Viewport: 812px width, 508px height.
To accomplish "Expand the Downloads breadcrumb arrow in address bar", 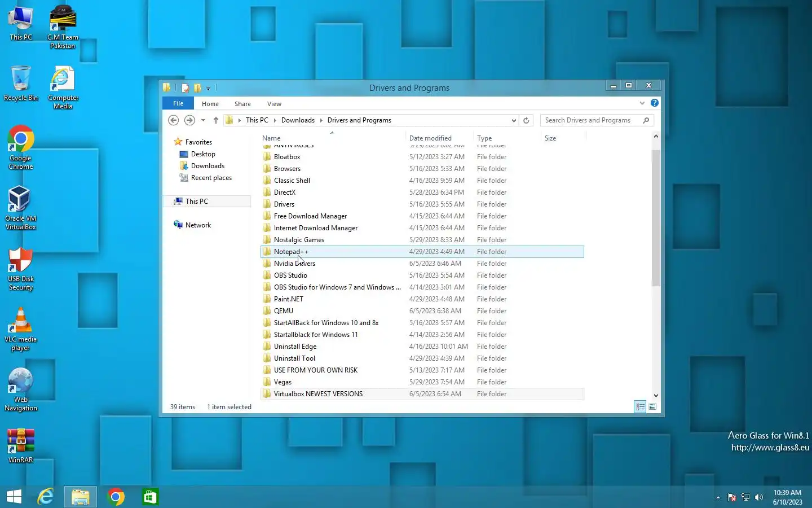I will pyautogui.click(x=321, y=120).
